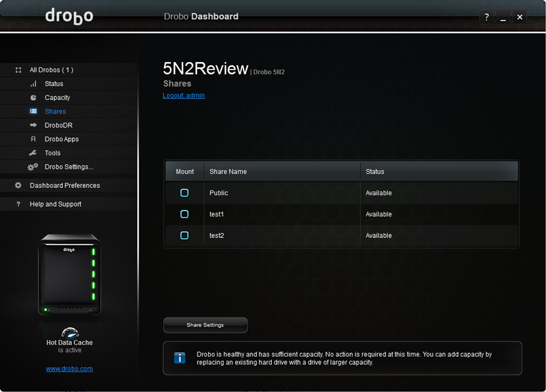Click the Help and Support question icon
Viewport: 546px width, 392px height.
(x=18, y=204)
